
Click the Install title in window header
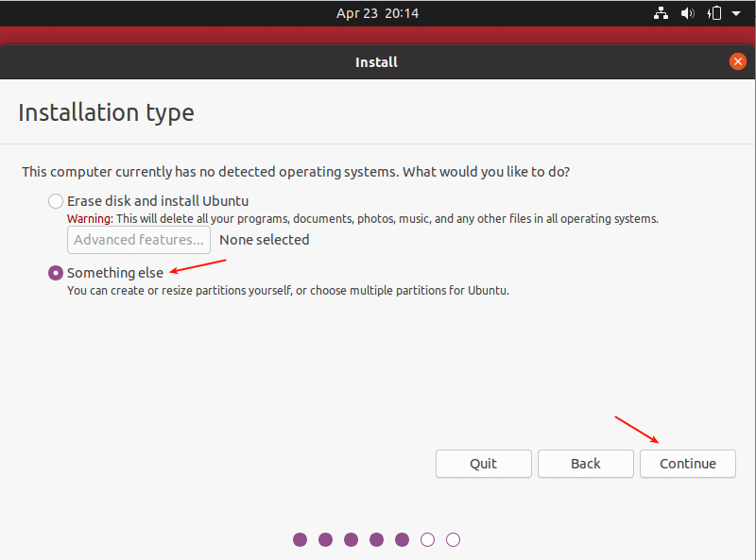click(376, 62)
